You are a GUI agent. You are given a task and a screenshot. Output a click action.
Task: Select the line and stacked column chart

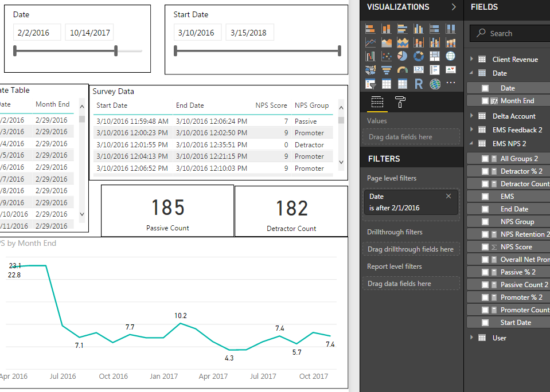419,42
